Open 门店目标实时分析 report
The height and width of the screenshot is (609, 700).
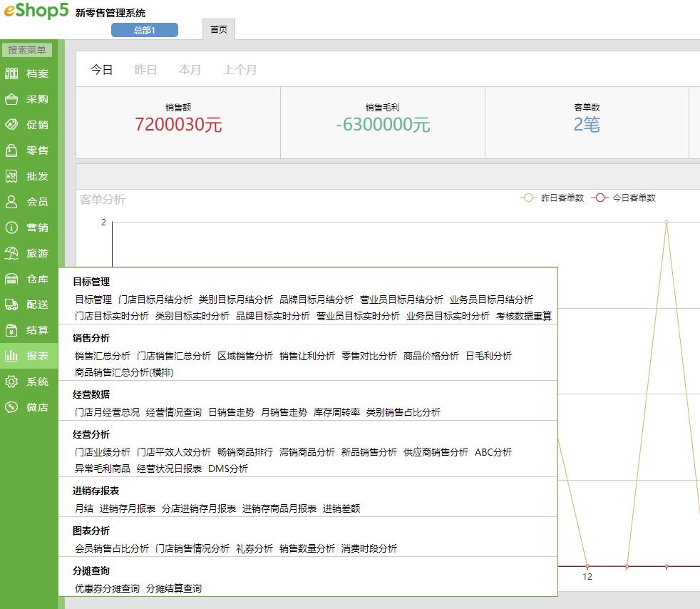tap(112, 316)
